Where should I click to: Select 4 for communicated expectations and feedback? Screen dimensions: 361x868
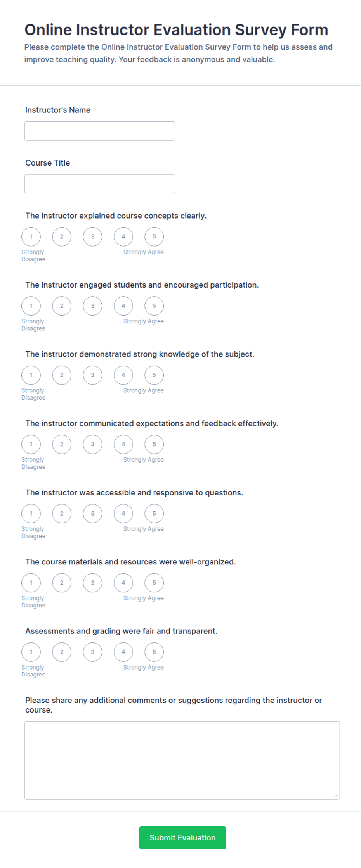tap(123, 444)
